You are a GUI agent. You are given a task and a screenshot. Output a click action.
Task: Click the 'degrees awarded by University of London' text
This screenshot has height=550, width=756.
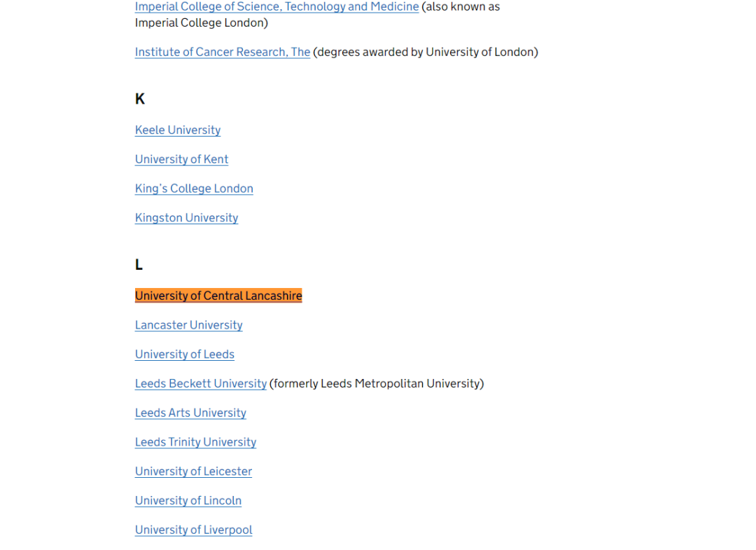[426, 52]
